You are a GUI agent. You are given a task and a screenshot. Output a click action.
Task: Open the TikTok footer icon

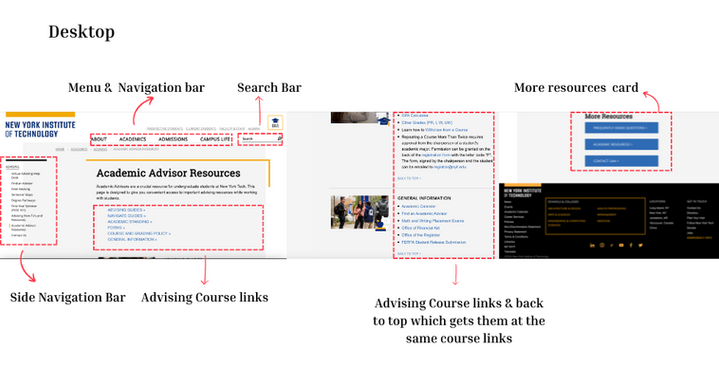pyautogui.click(x=611, y=245)
